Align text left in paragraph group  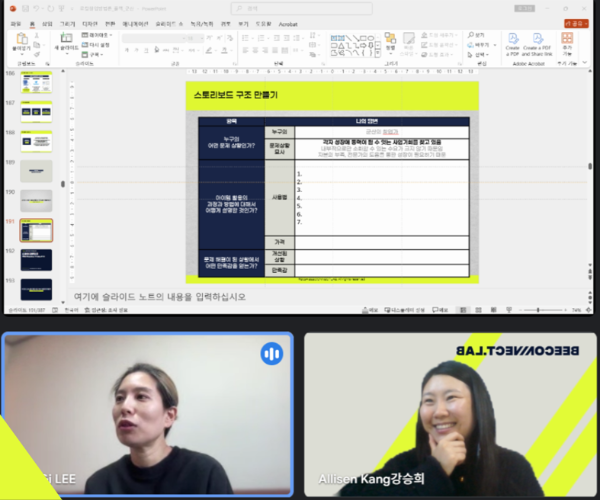tap(245, 50)
